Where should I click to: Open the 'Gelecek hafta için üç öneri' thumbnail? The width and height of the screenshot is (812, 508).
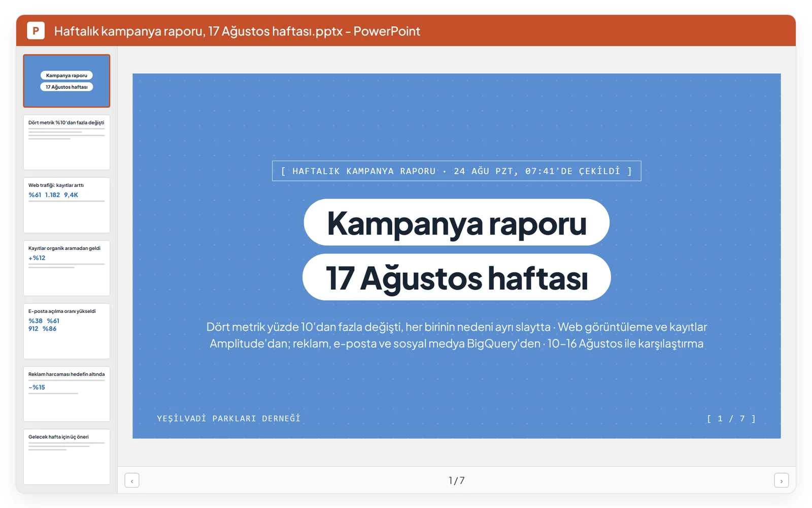(x=66, y=457)
